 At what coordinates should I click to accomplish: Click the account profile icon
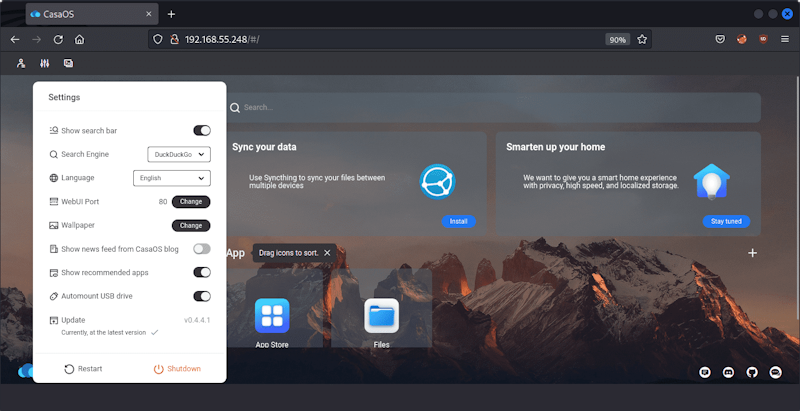[x=21, y=63]
